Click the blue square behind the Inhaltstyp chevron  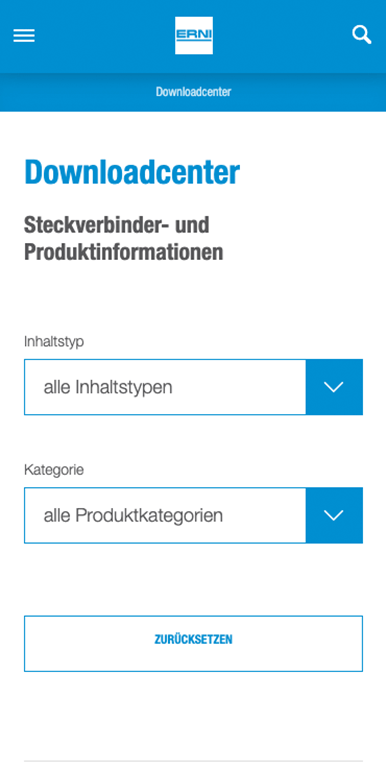click(335, 387)
